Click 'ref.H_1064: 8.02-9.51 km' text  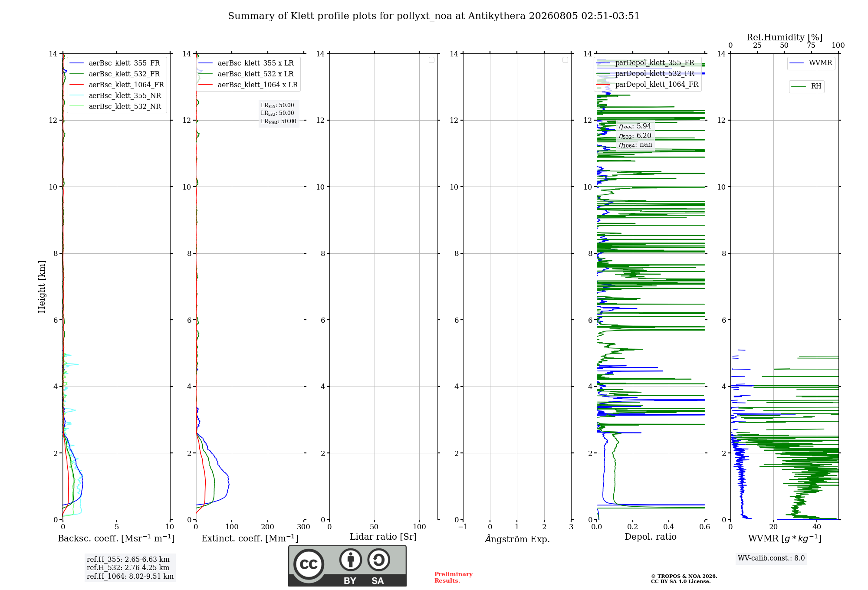click(130, 577)
